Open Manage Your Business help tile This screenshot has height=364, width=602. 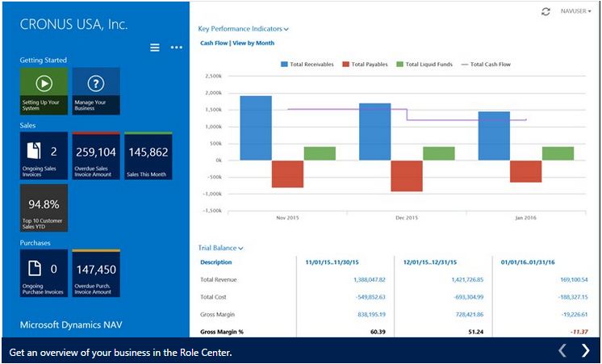coord(96,90)
